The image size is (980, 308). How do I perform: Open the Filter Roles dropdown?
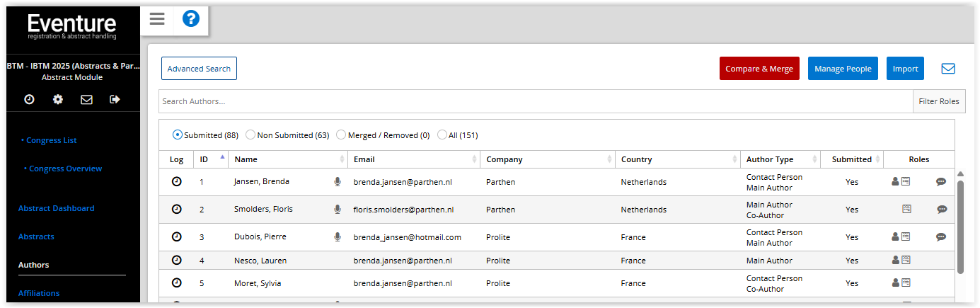[x=938, y=101]
